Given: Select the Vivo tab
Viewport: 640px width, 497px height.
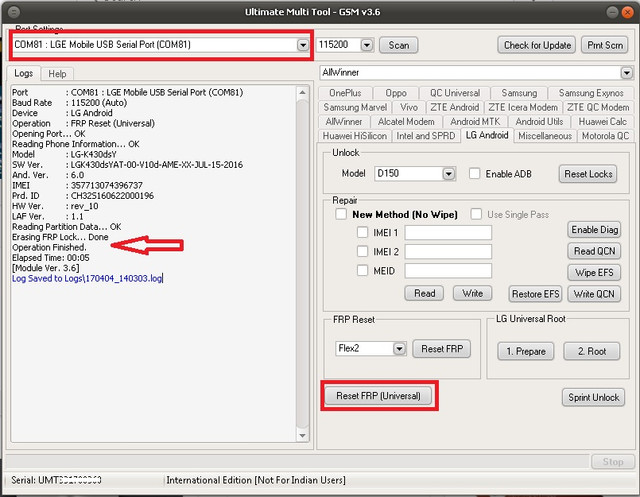Looking at the screenshot, I should [x=409, y=107].
